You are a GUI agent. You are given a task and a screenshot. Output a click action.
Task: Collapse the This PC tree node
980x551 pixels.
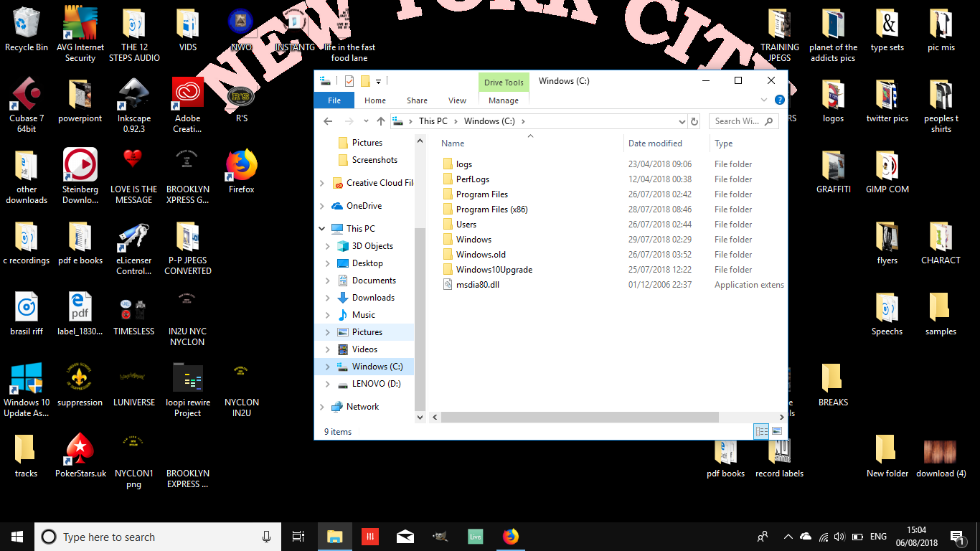coord(321,229)
